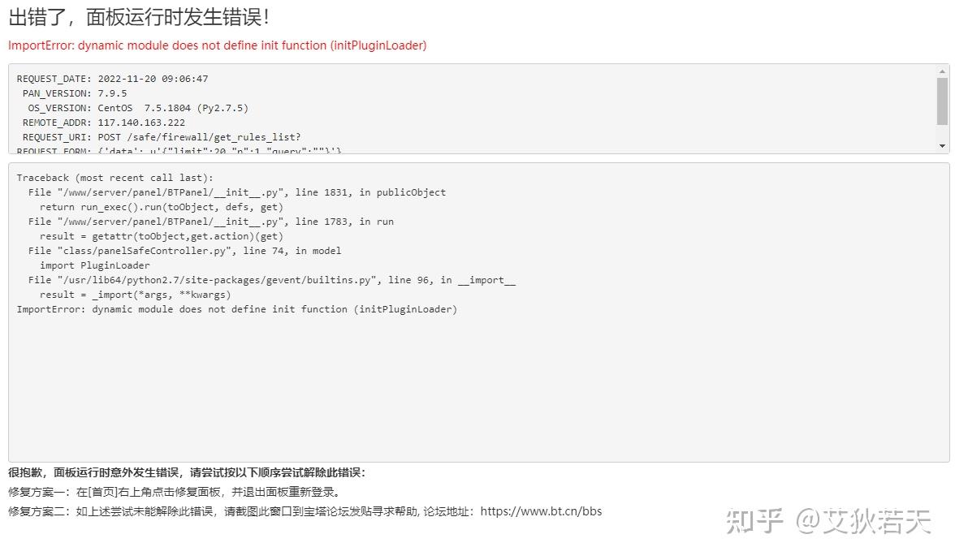Click the 'Traceback (most recent call last)' line
Screen dimensions: 955x560
115,178
